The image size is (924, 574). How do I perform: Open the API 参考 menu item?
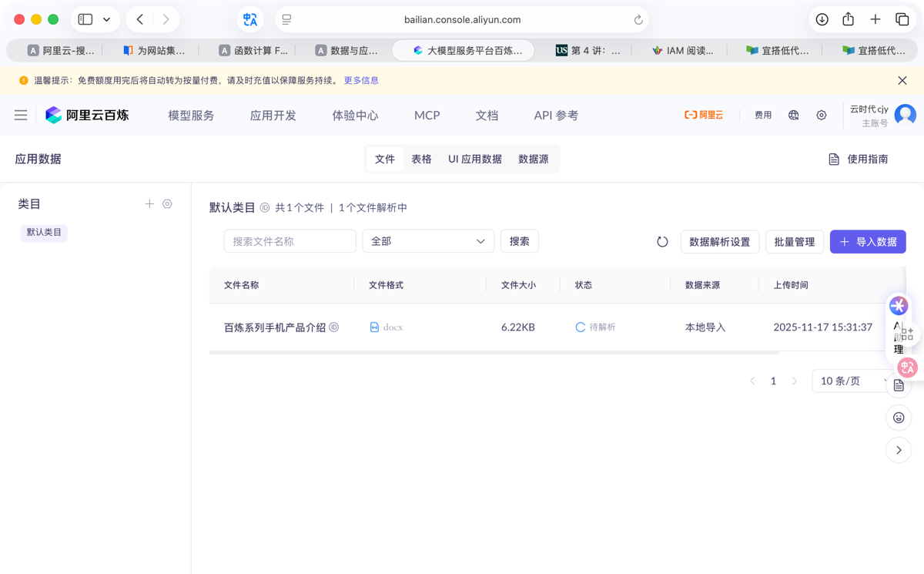click(x=556, y=116)
